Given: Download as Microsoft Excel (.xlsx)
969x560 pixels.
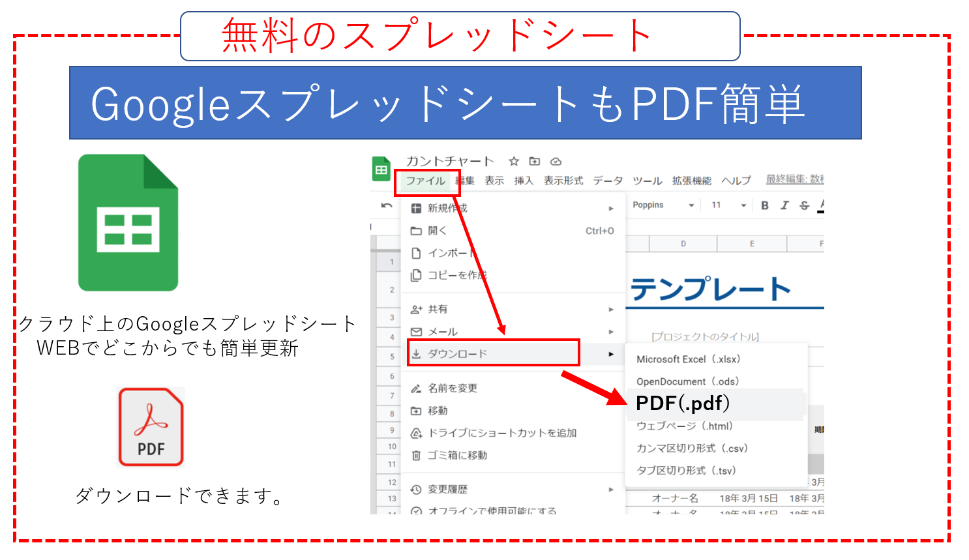Looking at the screenshot, I should pyautogui.click(x=716, y=359).
